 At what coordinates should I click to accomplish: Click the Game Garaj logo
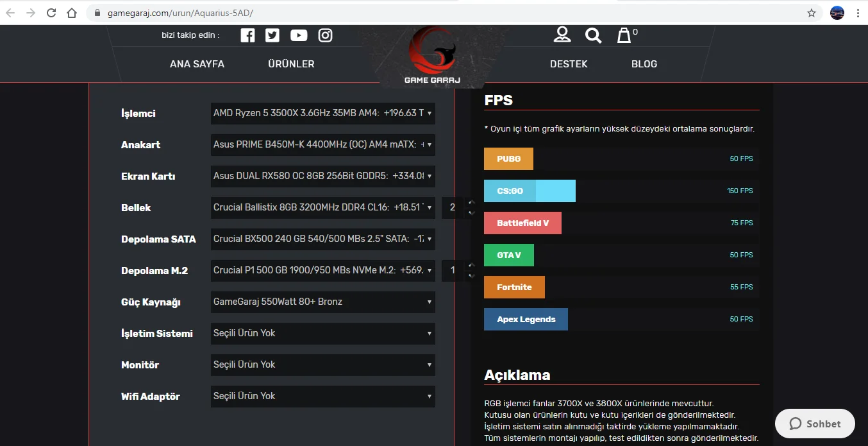[x=432, y=56]
